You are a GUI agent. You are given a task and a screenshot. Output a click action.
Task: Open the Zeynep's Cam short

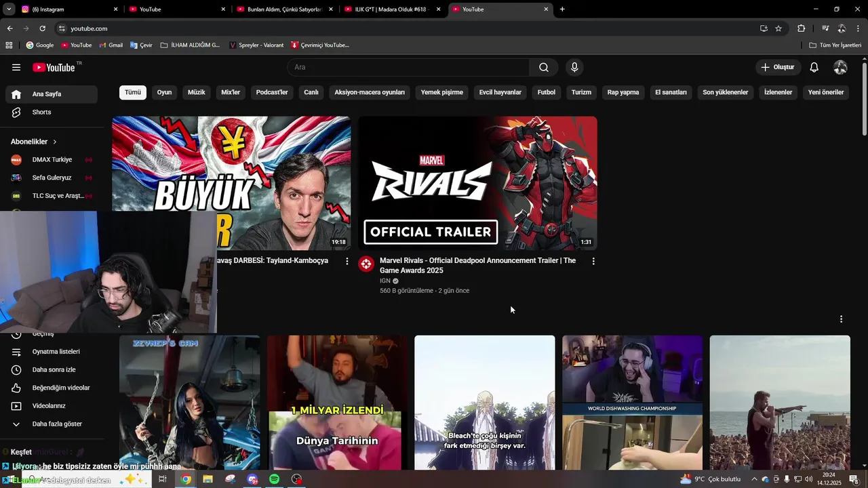(190, 403)
